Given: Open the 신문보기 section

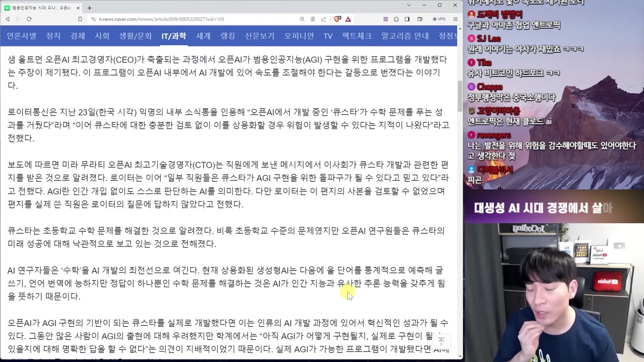Looking at the screenshot, I should point(260,36).
